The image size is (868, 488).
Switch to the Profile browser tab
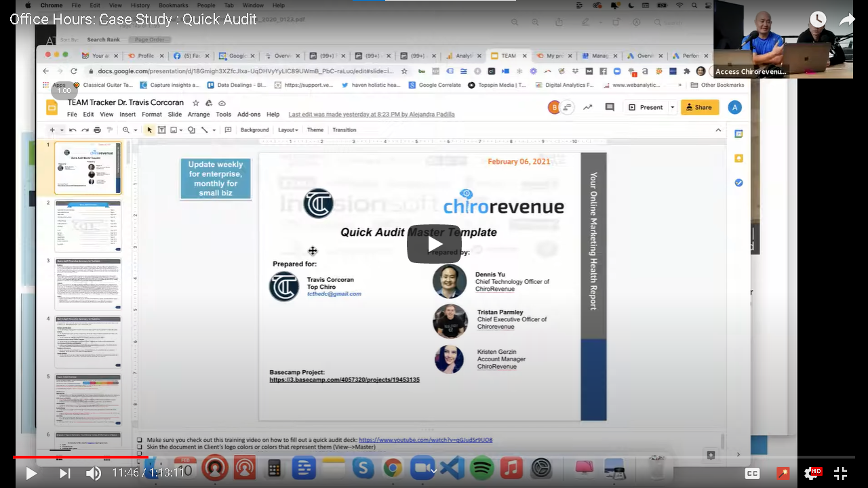pyautogui.click(x=145, y=56)
